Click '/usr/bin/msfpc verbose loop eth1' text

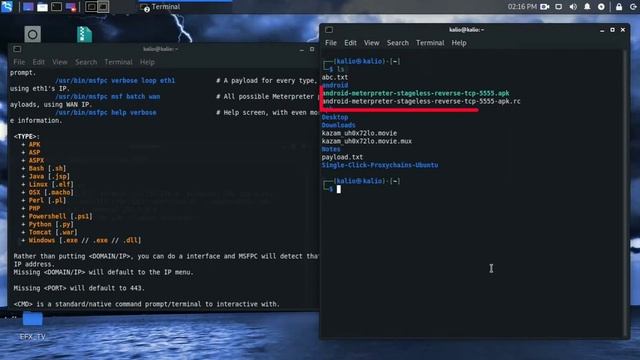coord(115,81)
